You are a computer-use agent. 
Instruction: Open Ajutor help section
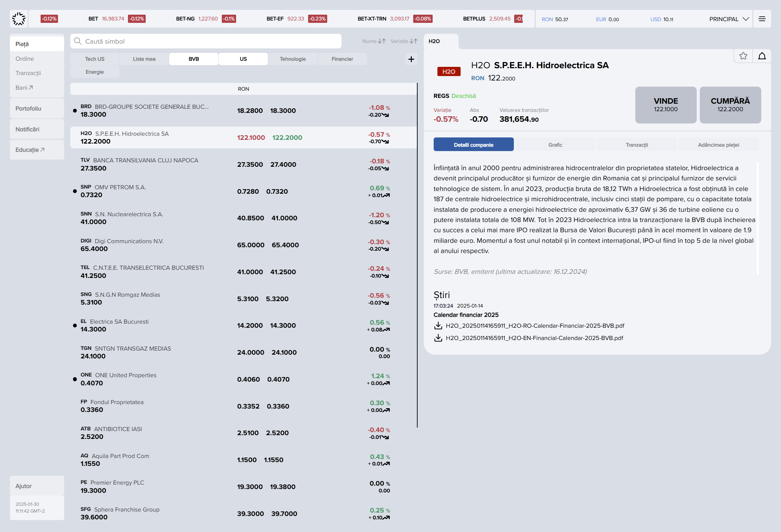(x=37, y=486)
